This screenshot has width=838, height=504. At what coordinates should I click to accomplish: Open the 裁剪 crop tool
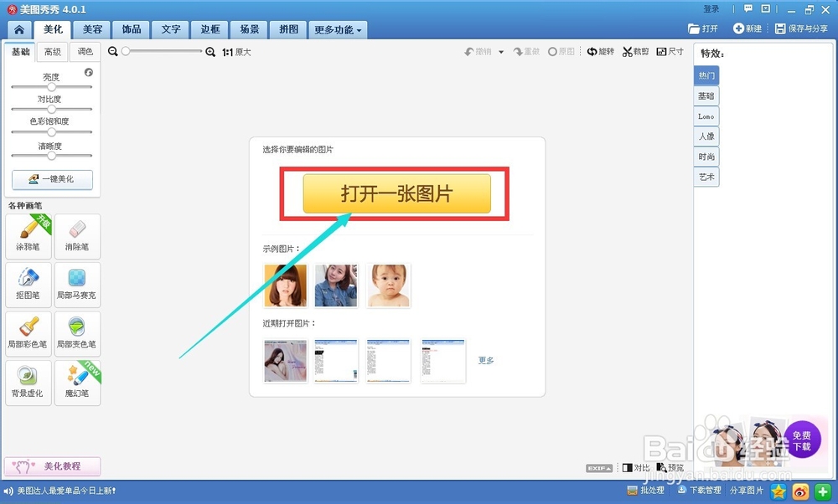634,51
